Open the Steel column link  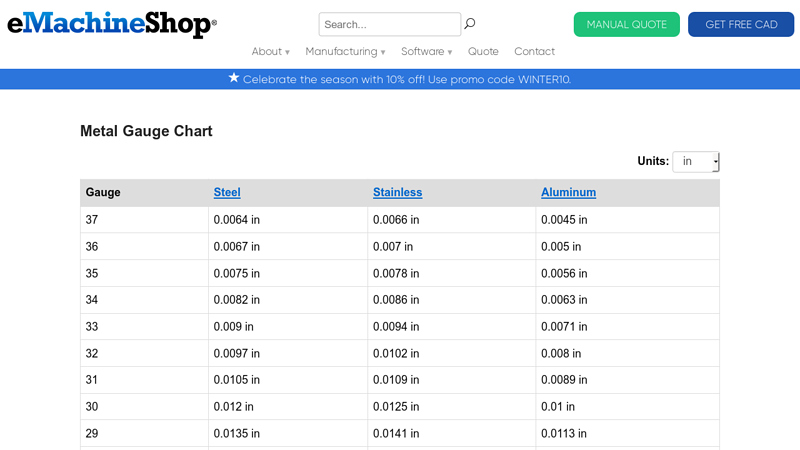tap(227, 193)
